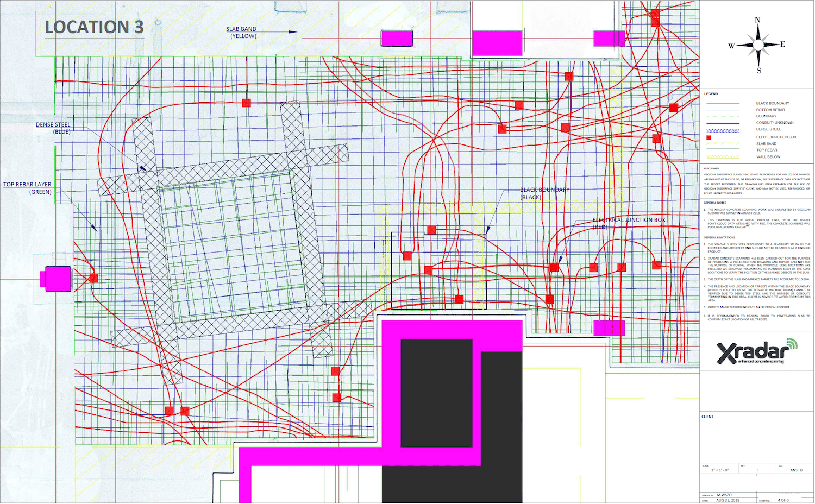Expand the GENERAL NOTES section

[x=714, y=203]
